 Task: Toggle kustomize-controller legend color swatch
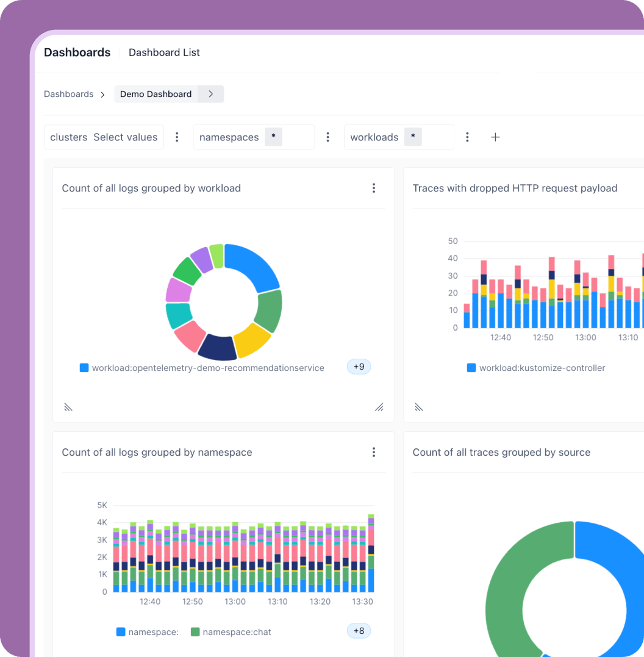(x=471, y=368)
